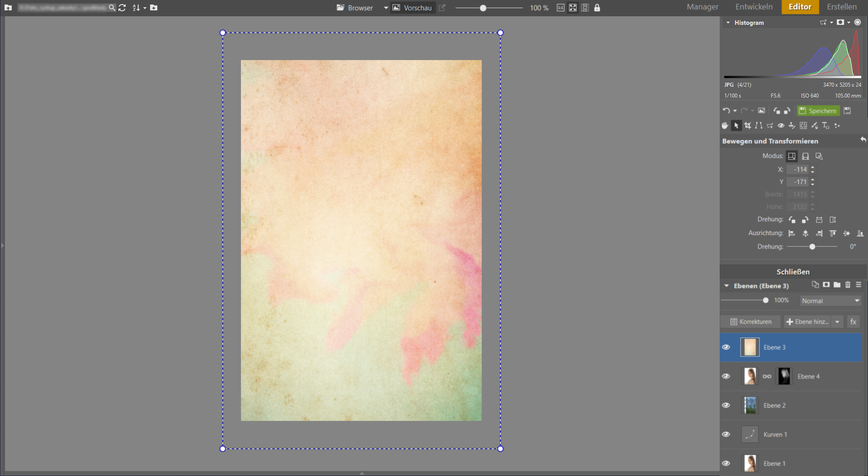Viewport: 868px width, 476px height.
Task: Select the Crop tool in the toolbar
Action: tap(748, 126)
